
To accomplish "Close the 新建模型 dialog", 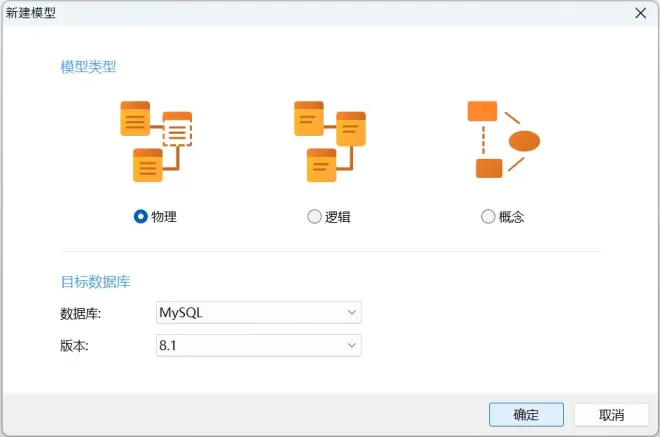I will click(x=641, y=13).
